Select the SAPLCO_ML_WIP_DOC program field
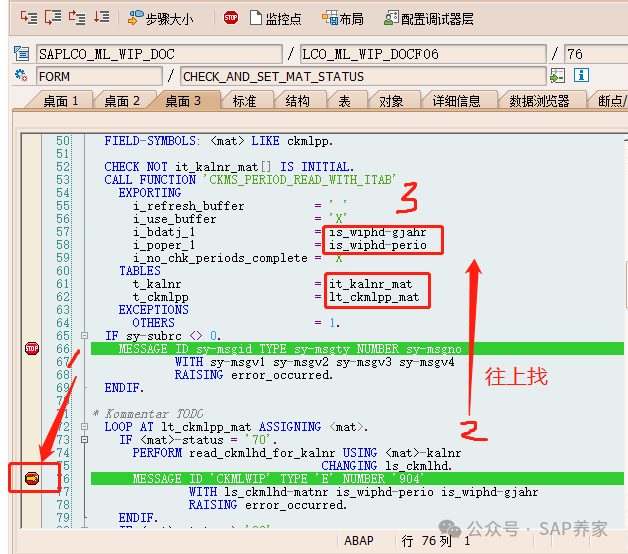The width and height of the screenshot is (628, 554). (x=159, y=54)
